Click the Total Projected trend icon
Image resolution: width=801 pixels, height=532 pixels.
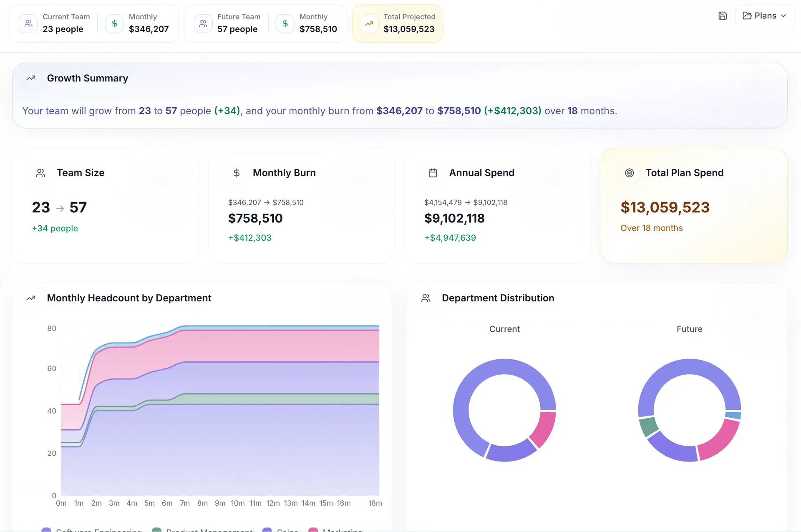pos(369,23)
